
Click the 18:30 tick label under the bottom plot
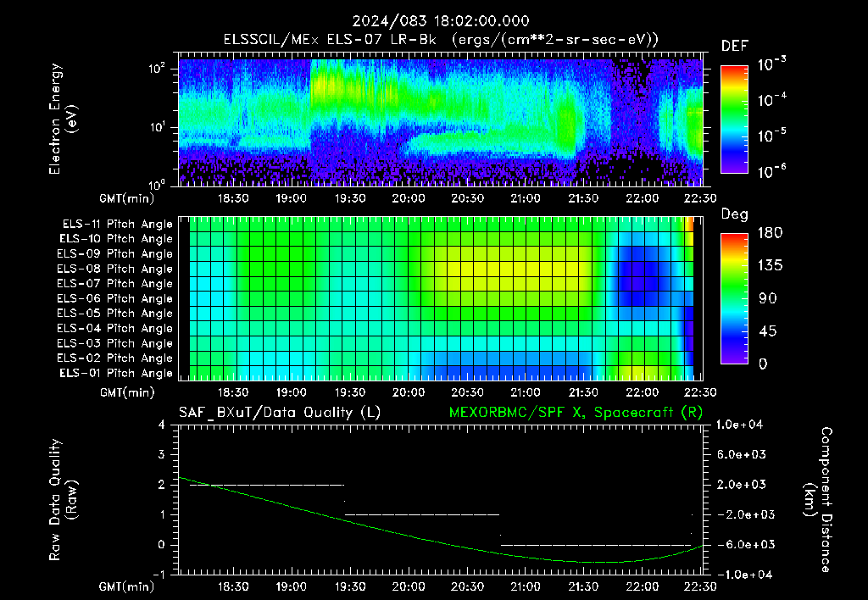coord(233,586)
